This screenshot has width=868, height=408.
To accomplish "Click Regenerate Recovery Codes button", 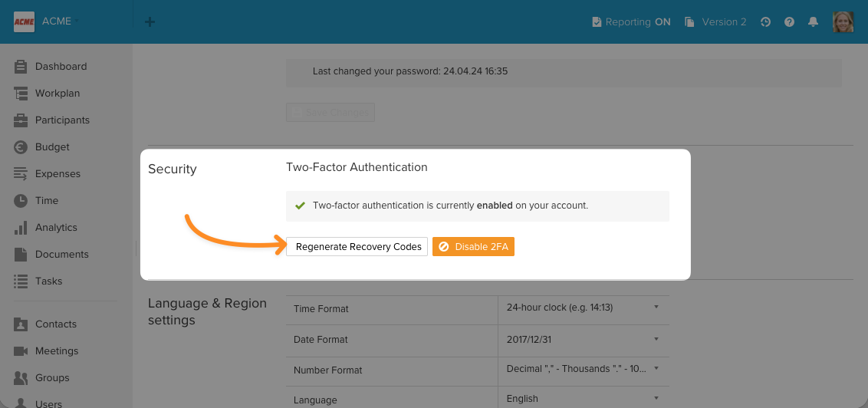I will point(357,246).
